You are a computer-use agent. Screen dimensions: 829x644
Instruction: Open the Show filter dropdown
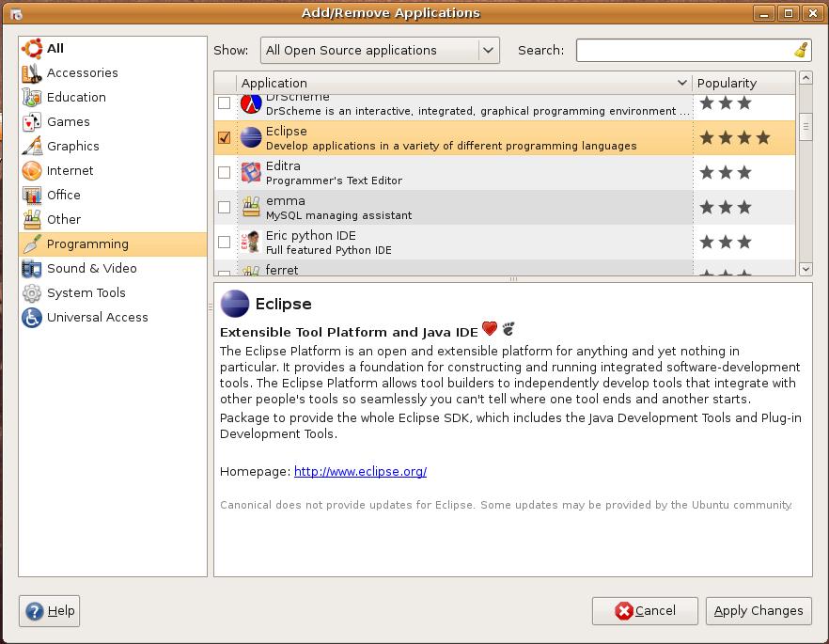click(380, 50)
